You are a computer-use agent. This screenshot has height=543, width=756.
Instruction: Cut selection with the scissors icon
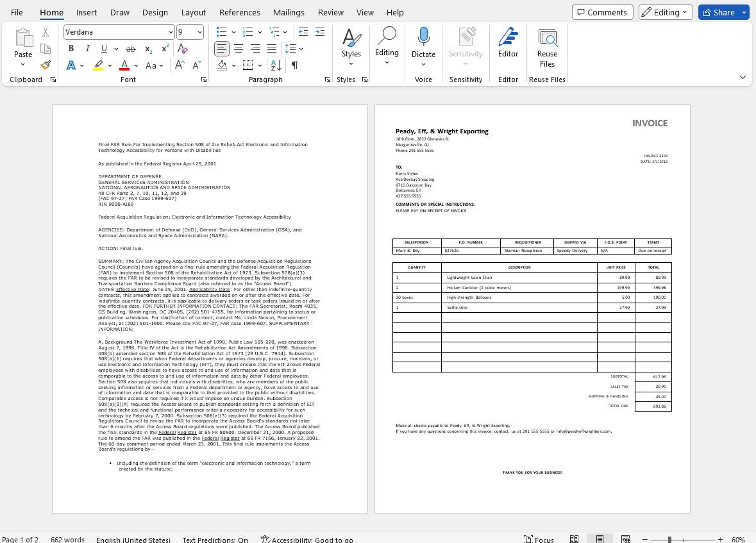click(46, 32)
